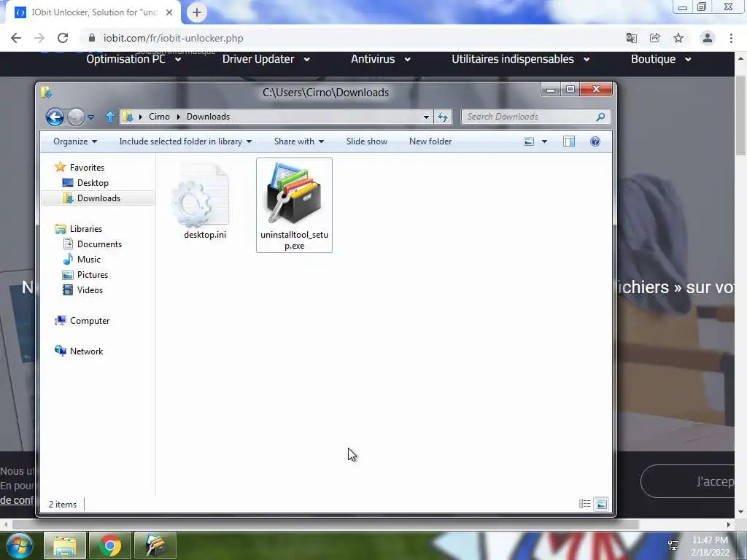The image size is (747, 560).
Task: Open Explorer window folder title icon
Action: click(46, 92)
